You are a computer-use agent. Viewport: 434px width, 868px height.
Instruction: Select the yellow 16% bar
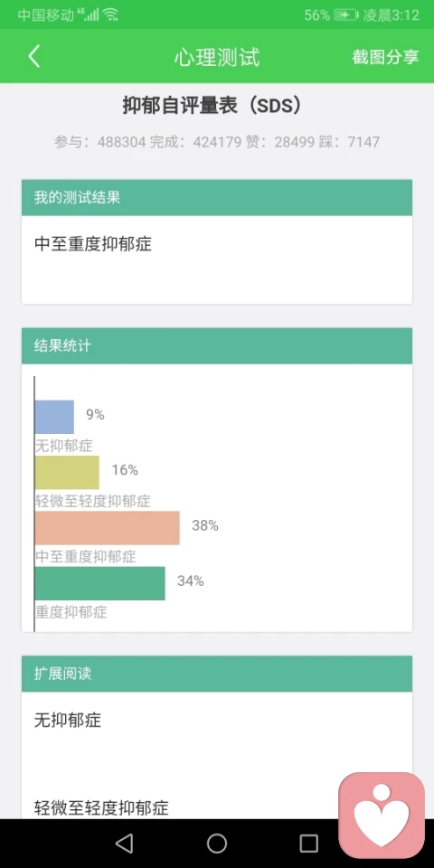coord(67,472)
